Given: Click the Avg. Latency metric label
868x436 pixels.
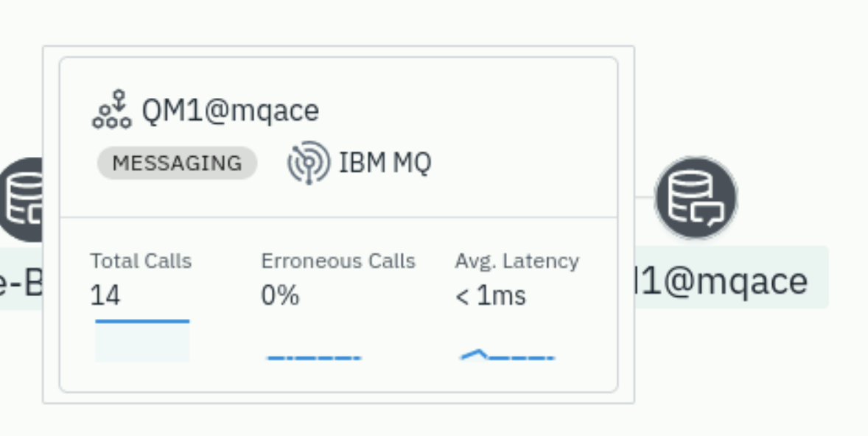Looking at the screenshot, I should [517, 261].
